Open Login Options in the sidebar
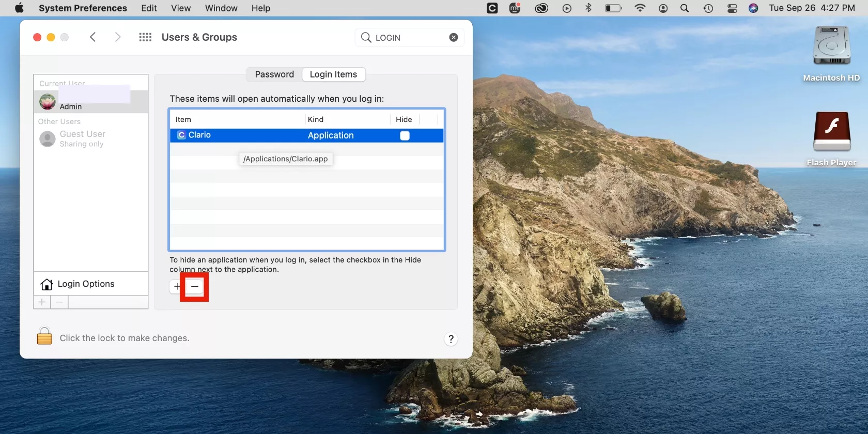868x434 pixels. click(86, 284)
